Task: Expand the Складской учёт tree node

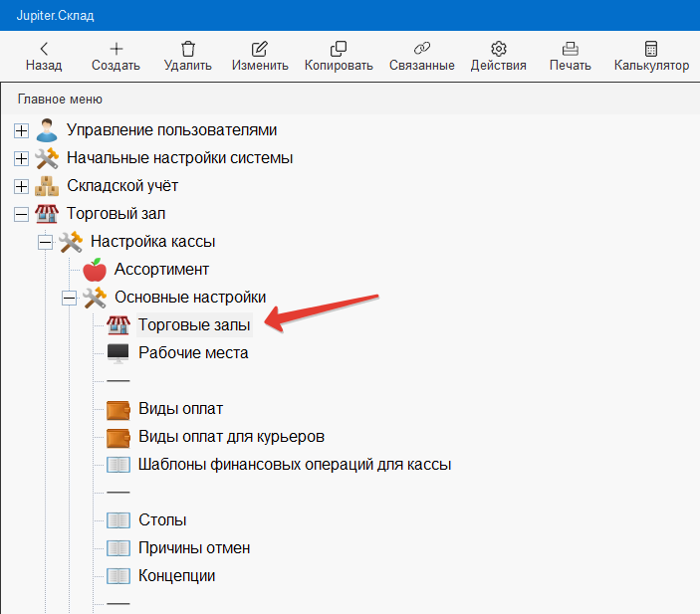Action: pos(21,186)
